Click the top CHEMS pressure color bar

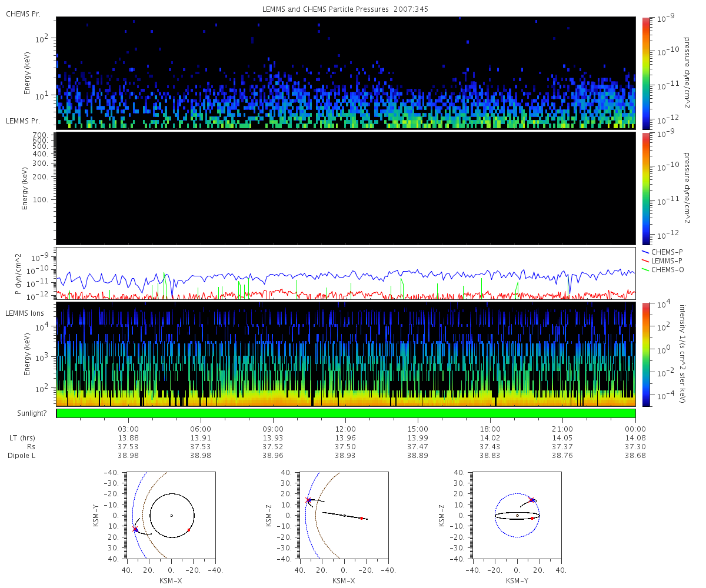tap(645, 73)
